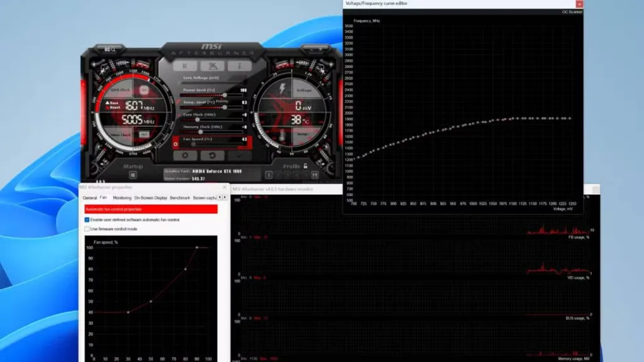Open the Monitoring tab
The height and width of the screenshot is (362, 644).
click(x=122, y=198)
